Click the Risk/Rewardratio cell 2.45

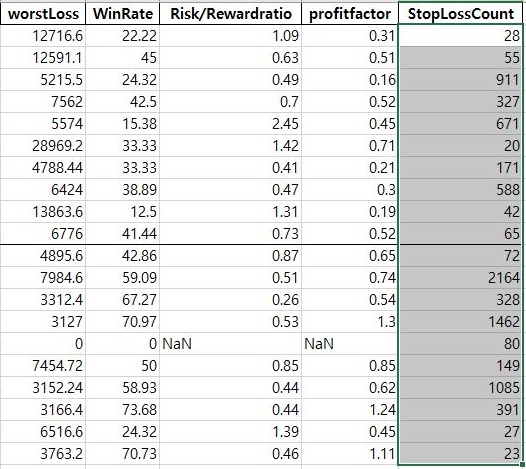[x=230, y=124]
